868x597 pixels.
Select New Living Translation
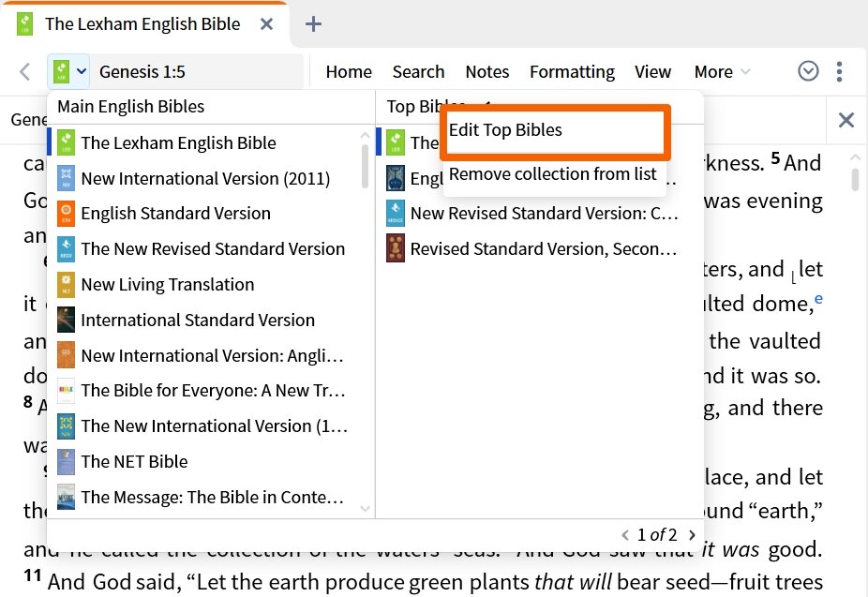(167, 284)
